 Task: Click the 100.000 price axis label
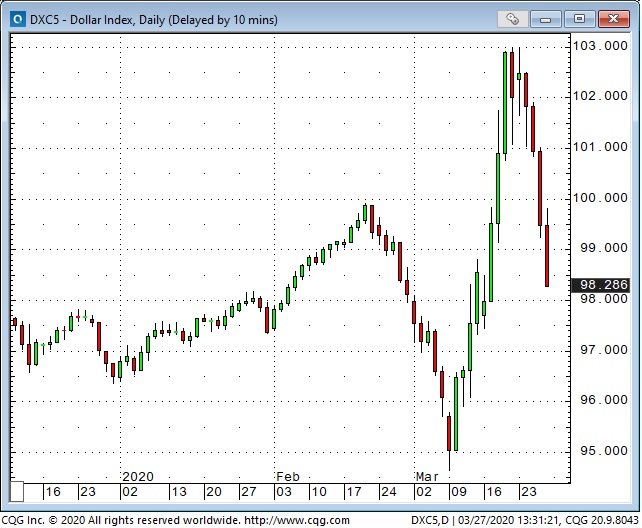click(x=600, y=198)
